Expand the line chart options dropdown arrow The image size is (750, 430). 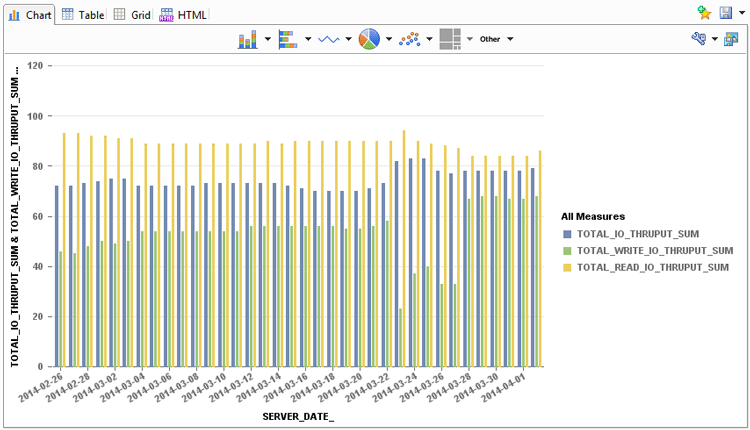click(349, 39)
